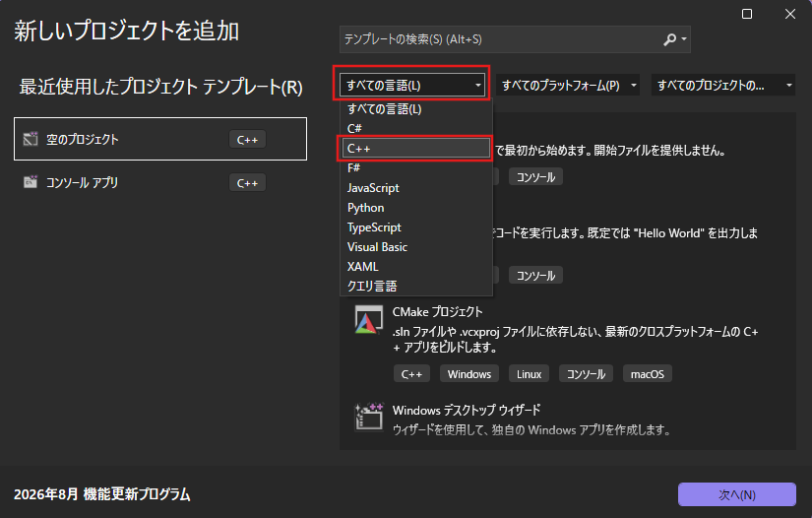
Task: Click the macOS tag under CMake project
Action: 648,374
